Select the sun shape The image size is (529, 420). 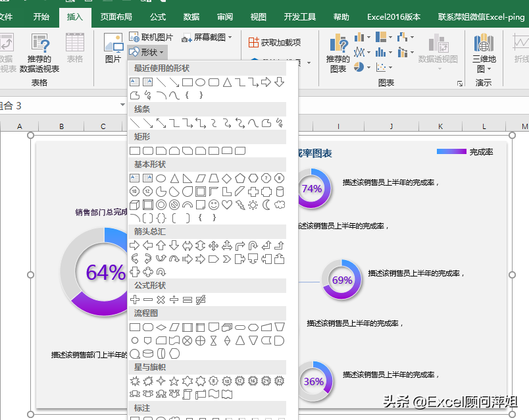[x=253, y=205]
